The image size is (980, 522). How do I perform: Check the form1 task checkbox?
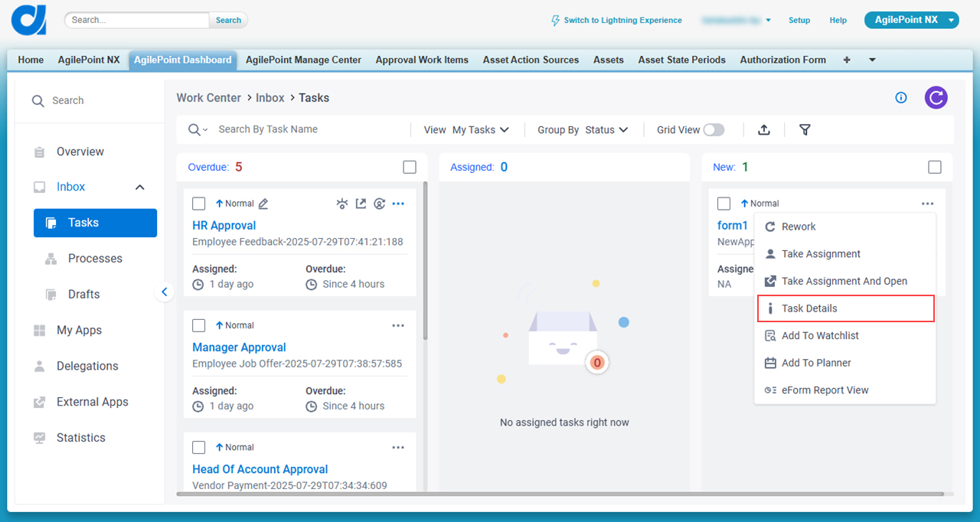pyautogui.click(x=724, y=204)
